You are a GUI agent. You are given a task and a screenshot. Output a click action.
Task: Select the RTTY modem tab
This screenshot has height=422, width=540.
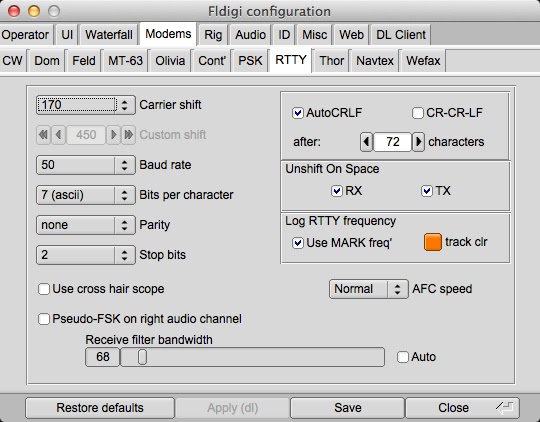tap(291, 60)
